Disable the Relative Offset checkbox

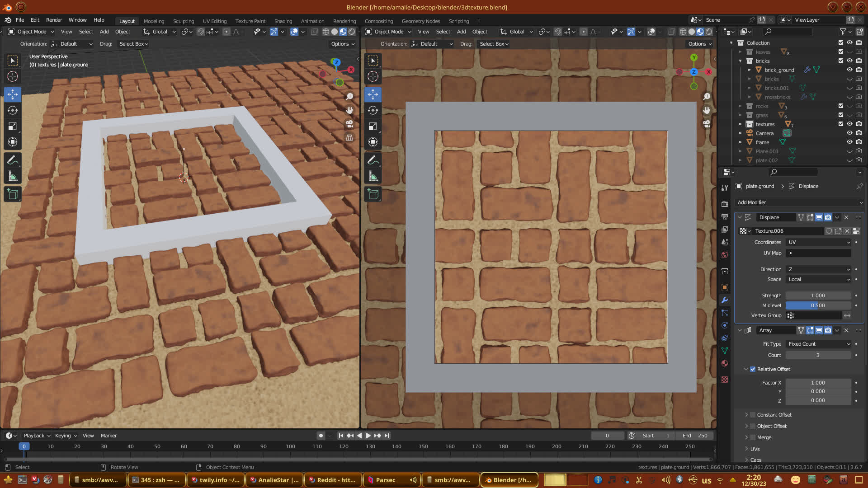click(x=753, y=369)
